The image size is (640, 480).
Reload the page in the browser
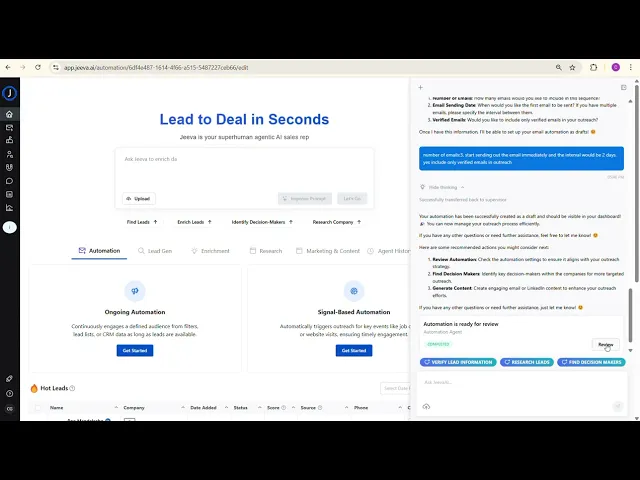pos(38,67)
